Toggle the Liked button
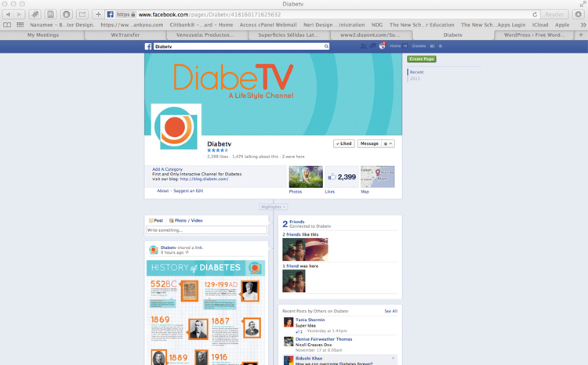588x365 pixels. 344,143
